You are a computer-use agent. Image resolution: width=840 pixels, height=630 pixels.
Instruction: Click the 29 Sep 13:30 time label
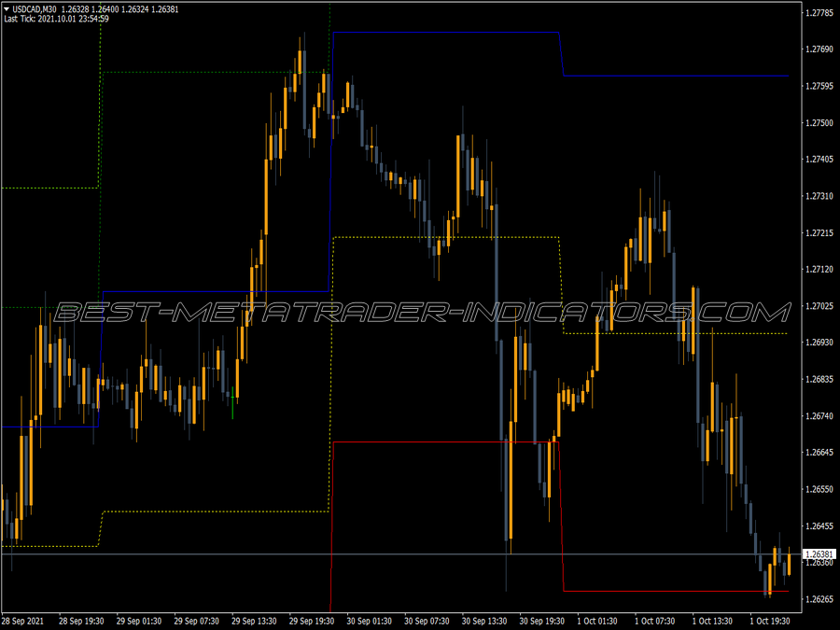[x=254, y=621]
